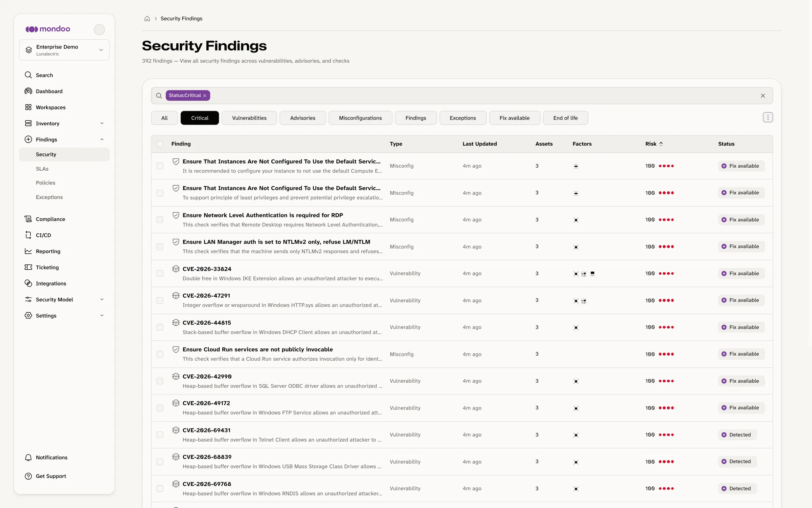Select the CVE-2026-33824 row checkbox
Viewport: 812px width, 508px height.
tap(160, 274)
